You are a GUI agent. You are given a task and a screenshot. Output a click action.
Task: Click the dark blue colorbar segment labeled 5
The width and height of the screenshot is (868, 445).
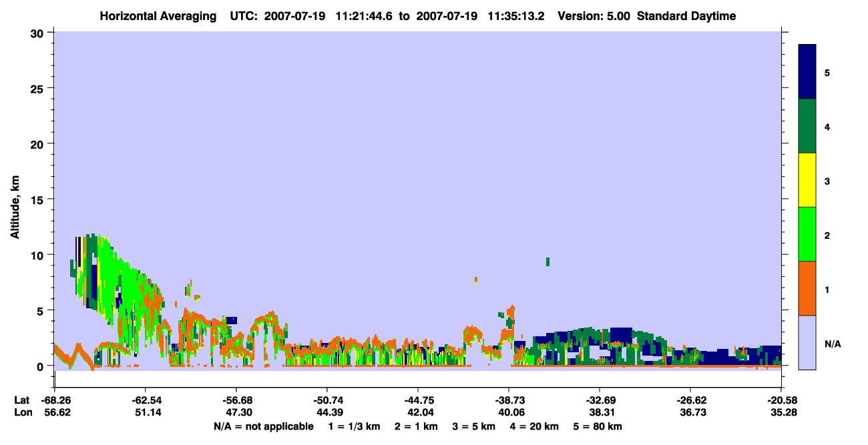807,72
